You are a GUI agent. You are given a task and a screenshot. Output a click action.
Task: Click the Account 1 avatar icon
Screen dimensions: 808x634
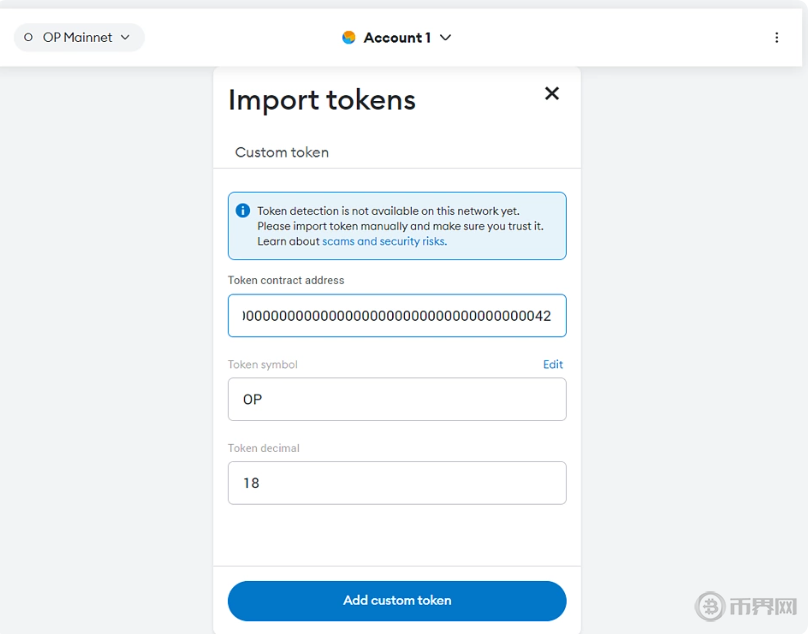click(349, 38)
